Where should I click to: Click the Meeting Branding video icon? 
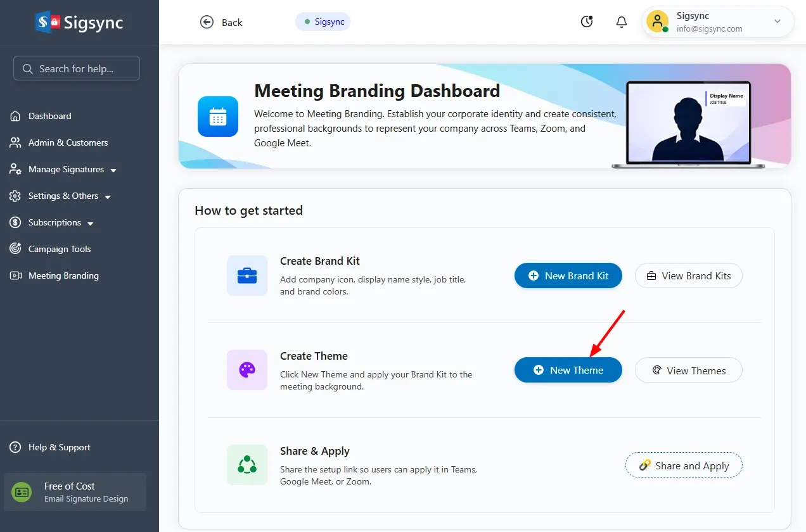coord(15,275)
